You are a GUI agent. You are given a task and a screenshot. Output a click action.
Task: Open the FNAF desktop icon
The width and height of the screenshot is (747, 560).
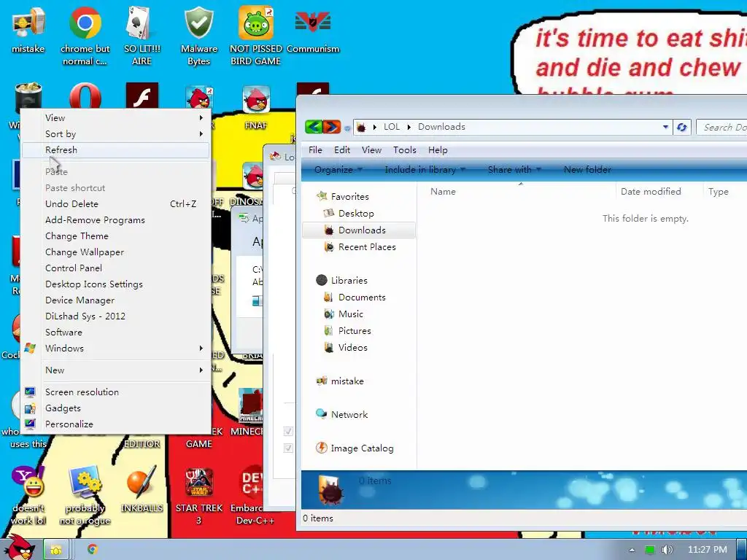pos(256,107)
